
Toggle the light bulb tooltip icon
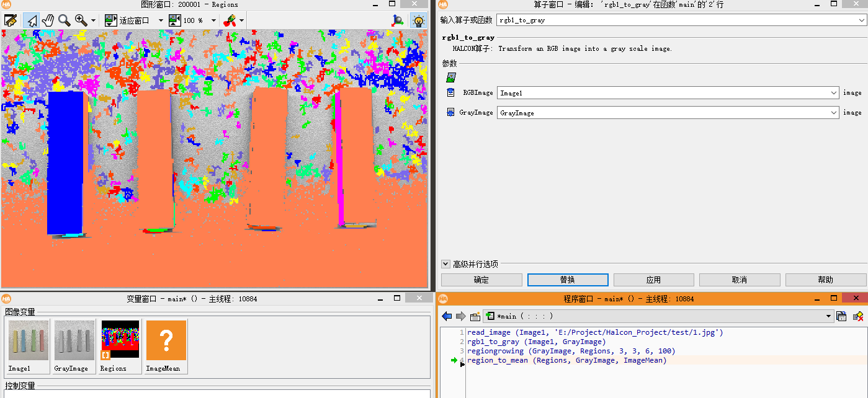point(418,20)
